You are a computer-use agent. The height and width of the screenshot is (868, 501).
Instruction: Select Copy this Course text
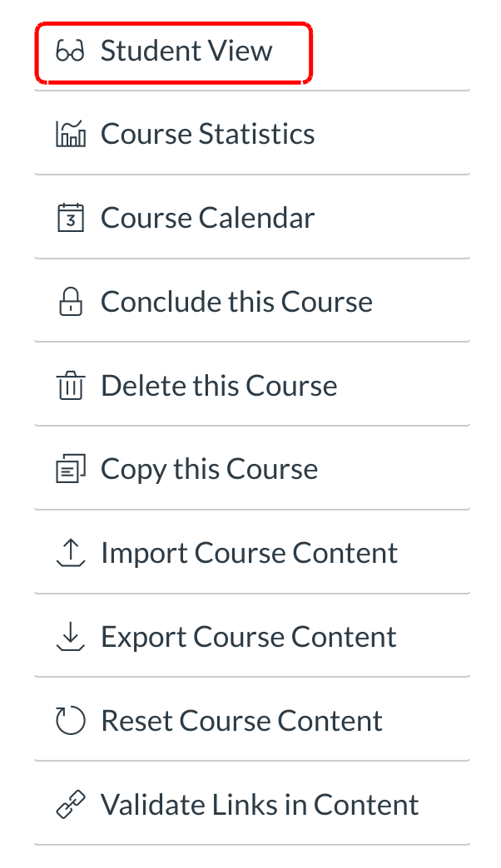tap(209, 470)
